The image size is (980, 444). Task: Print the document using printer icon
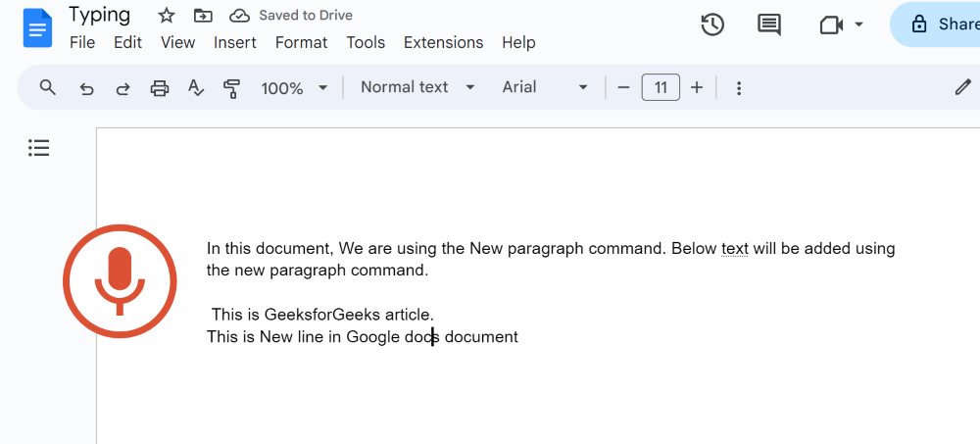tap(159, 88)
